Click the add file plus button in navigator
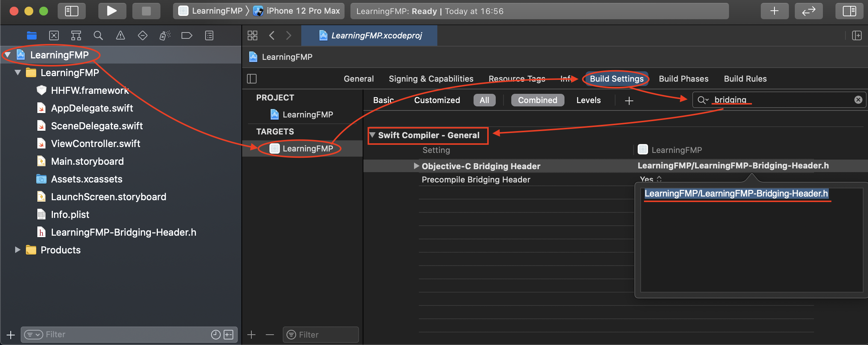This screenshot has height=345, width=868. point(11,335)
